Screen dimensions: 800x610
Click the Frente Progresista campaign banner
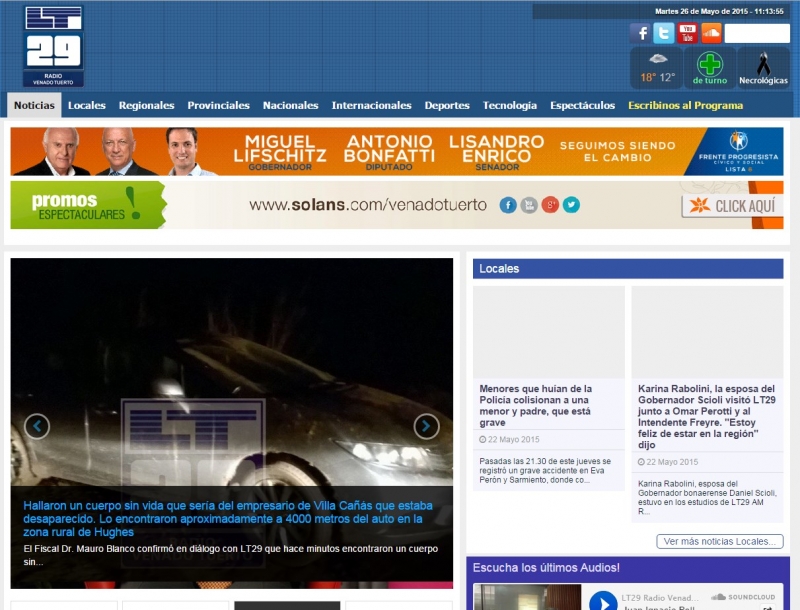click(396, 151)
